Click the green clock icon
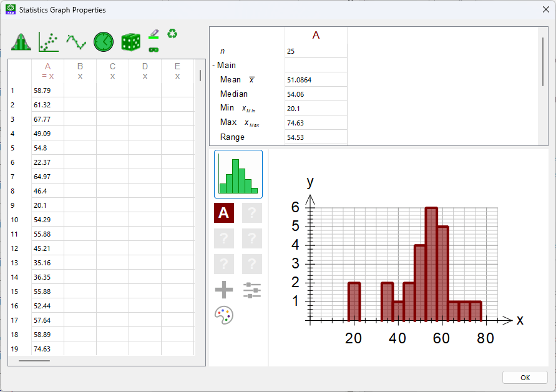The height and width of the screenshot is (392, 556). pos(104,42)
